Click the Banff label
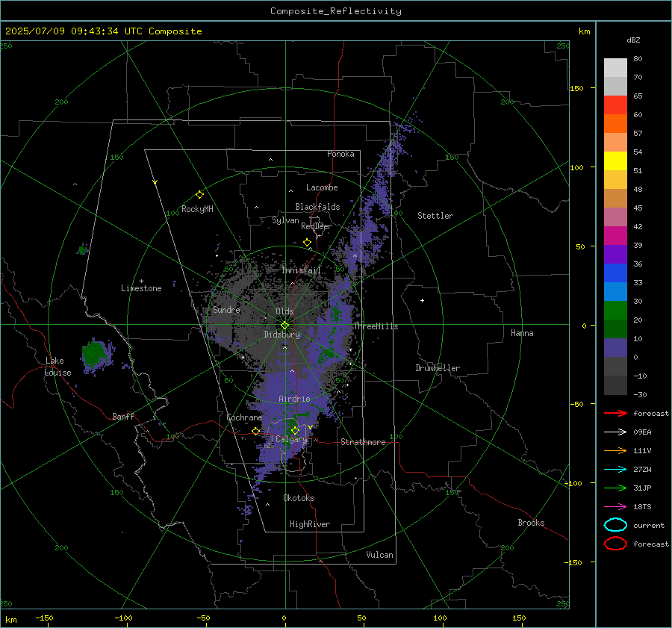Image resolution: width=672 pixels, height=628 pixels. (x=123, y=416)
